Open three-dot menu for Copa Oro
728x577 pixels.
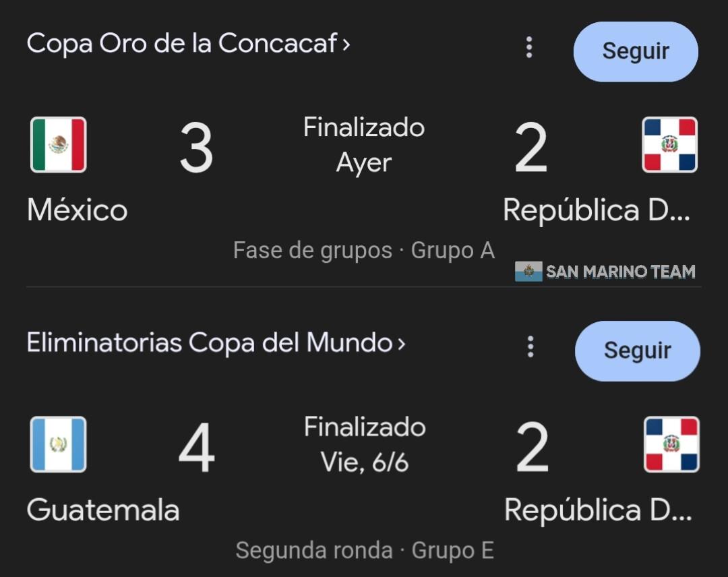529,47
